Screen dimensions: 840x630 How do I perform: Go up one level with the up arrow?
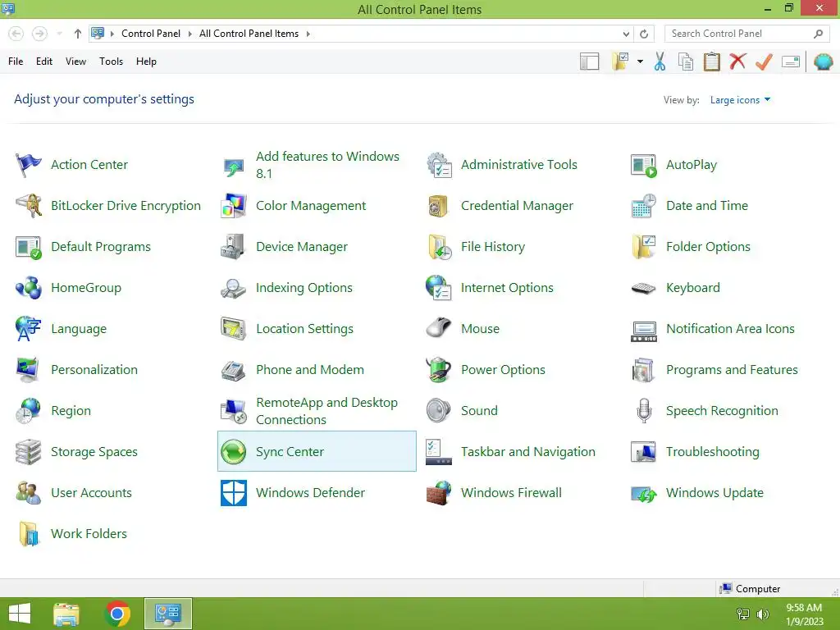coord(78,34)
